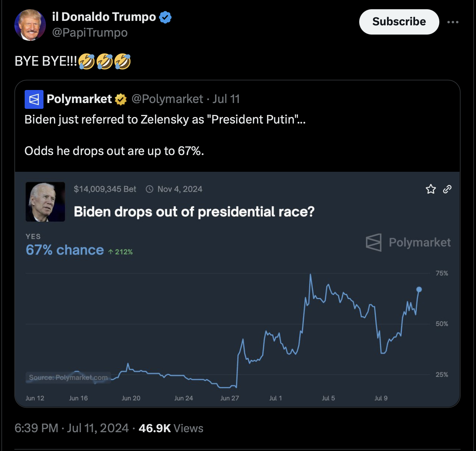The height and width of the screenshot is (451, 476).
Task: Click the Polymarket watermark logo in chart
Action: point(408,242)
